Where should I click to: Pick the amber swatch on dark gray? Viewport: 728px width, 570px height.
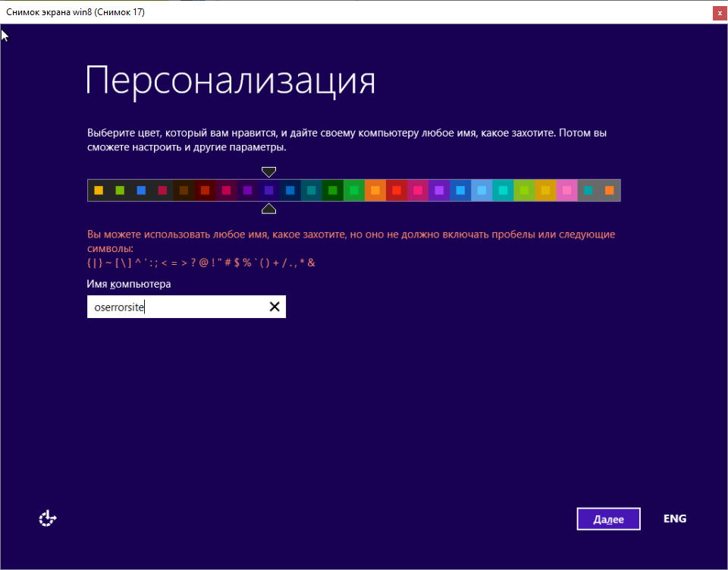tap(99, 191)
